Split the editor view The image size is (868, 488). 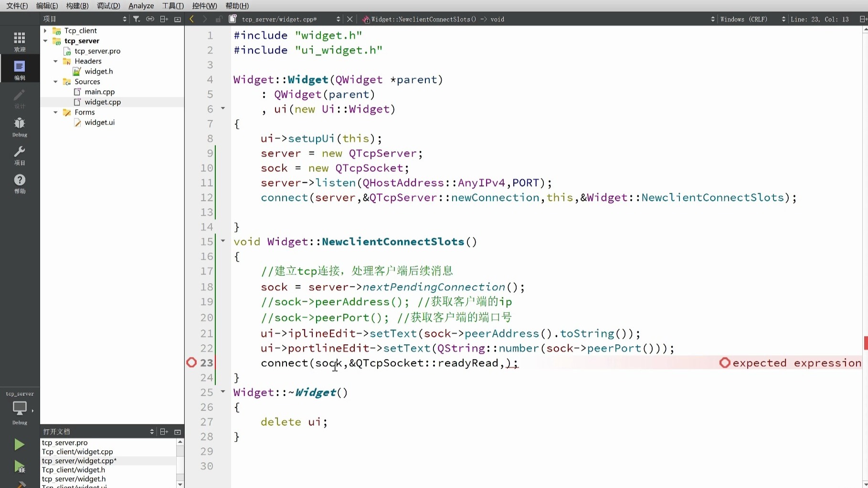(x=863, y=19)
